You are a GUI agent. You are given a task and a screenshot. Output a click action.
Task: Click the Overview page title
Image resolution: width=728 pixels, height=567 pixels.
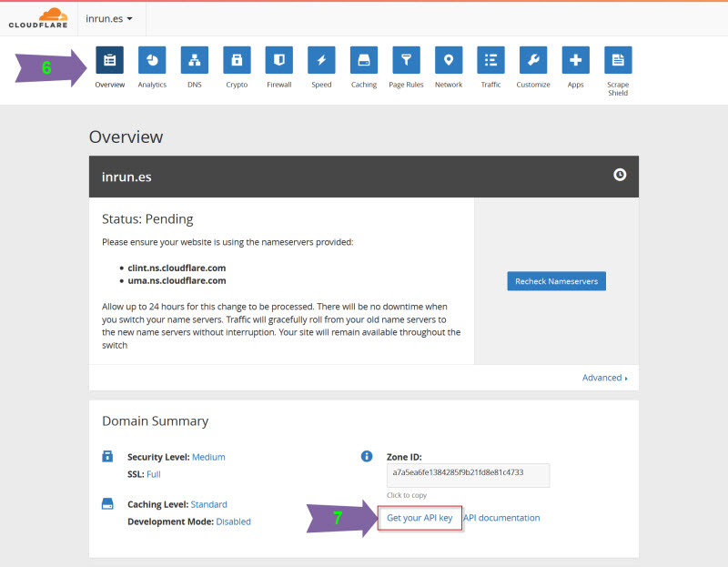pos(126,137)
